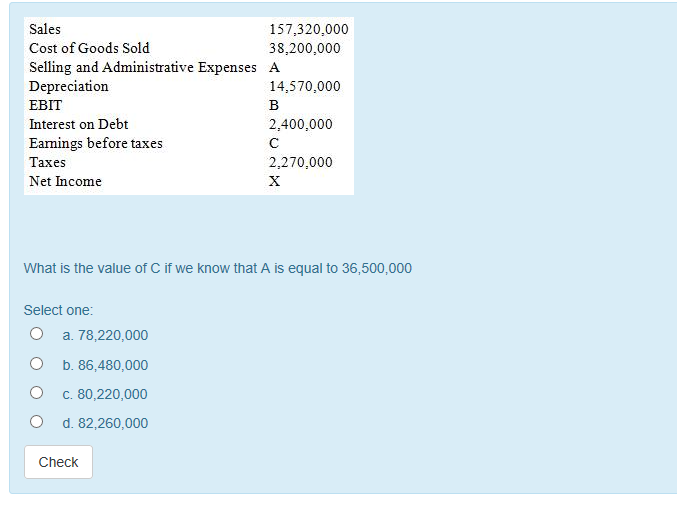Click the answer text 'a. 78,220,000'
This screenshot has height=506, width=677.
coord(105,335)
